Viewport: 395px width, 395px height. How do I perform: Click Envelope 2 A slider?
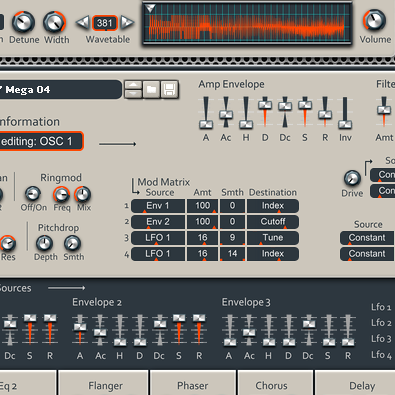80,330
